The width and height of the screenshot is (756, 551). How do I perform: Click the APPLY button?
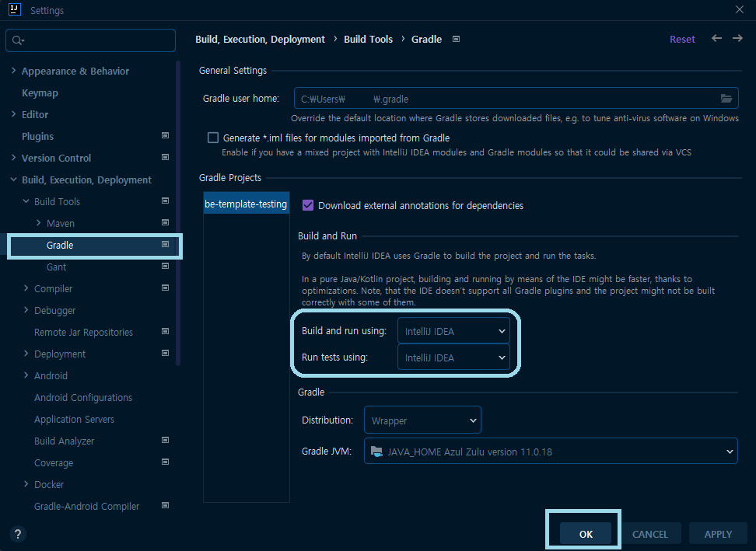click(718, 534)
